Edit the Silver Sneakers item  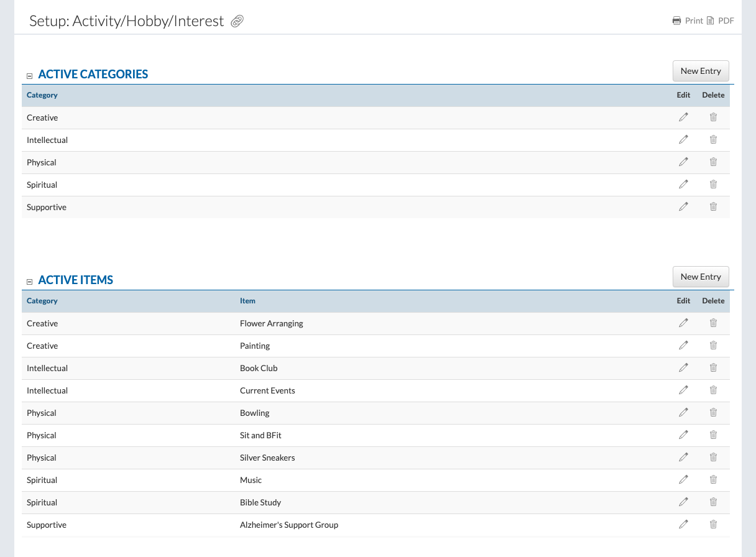[x=683, y=458]
